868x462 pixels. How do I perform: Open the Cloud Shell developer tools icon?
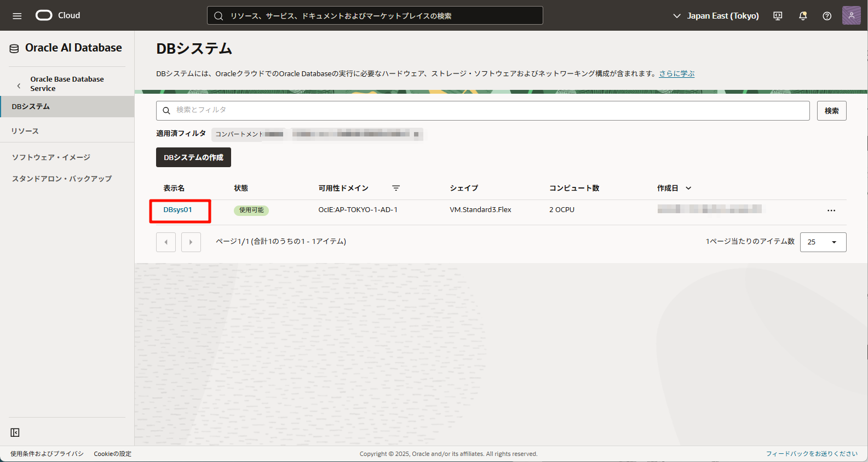coord(778,16)
